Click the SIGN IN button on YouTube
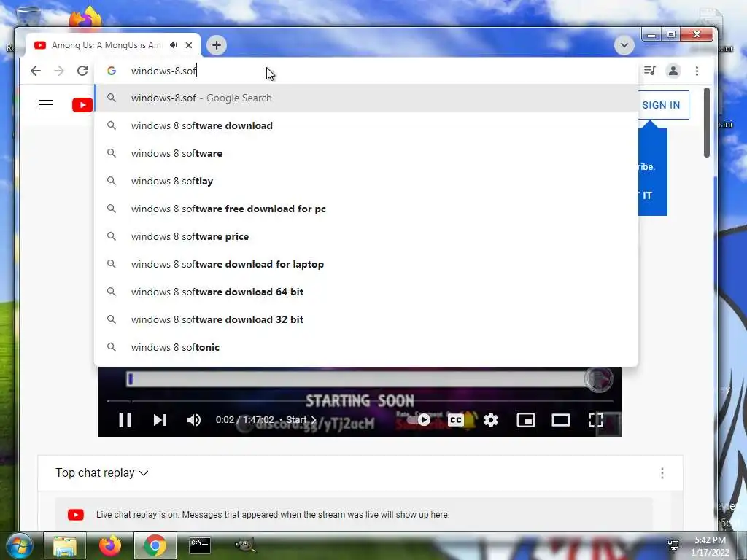The height and width of the screenshot is (560, 747). click(x=661, y=105)
